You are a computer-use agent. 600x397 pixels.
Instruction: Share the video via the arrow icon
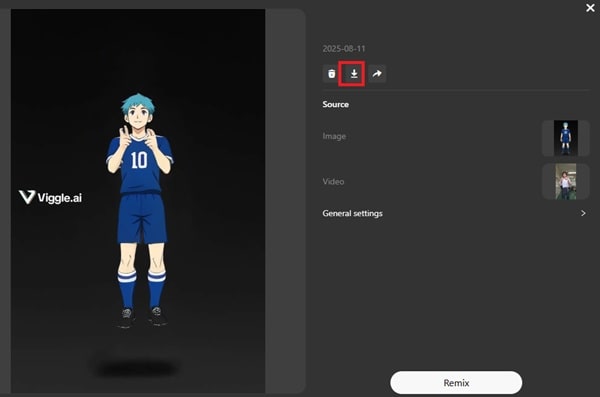[x=377, y=74]
